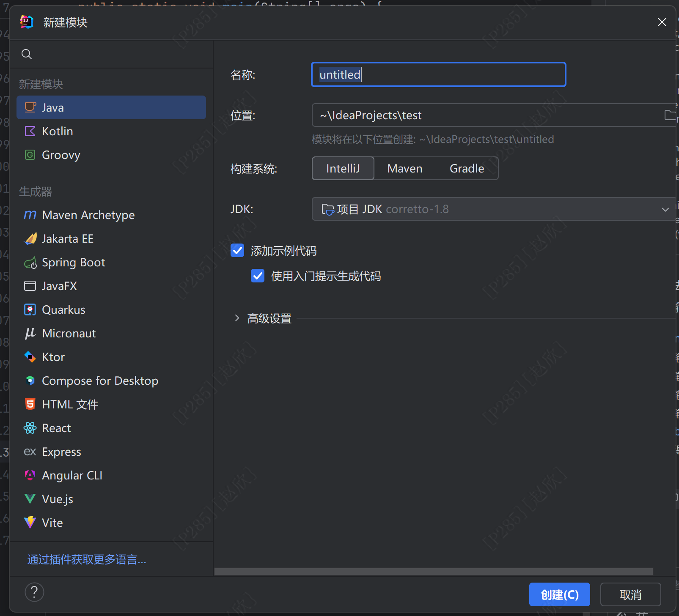Screen dimensions: 679x616
Task: Click the Vue.js logo icon
Action: (30, 499)
